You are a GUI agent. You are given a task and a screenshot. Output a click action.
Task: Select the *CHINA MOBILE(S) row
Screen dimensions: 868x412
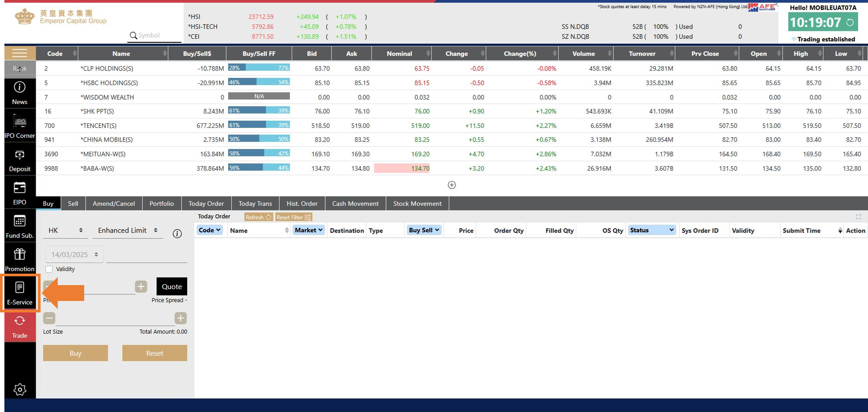452,140
